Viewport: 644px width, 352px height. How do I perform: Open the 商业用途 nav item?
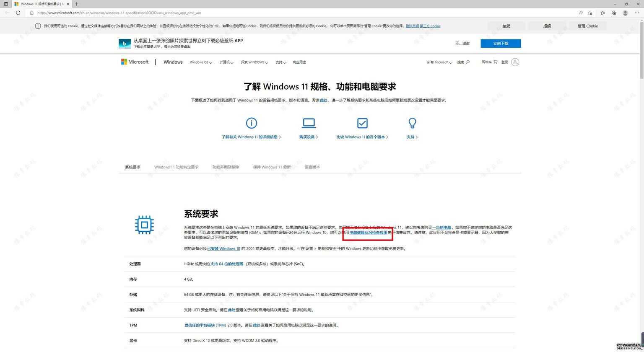pyautogui.click(x=299, y=62)
